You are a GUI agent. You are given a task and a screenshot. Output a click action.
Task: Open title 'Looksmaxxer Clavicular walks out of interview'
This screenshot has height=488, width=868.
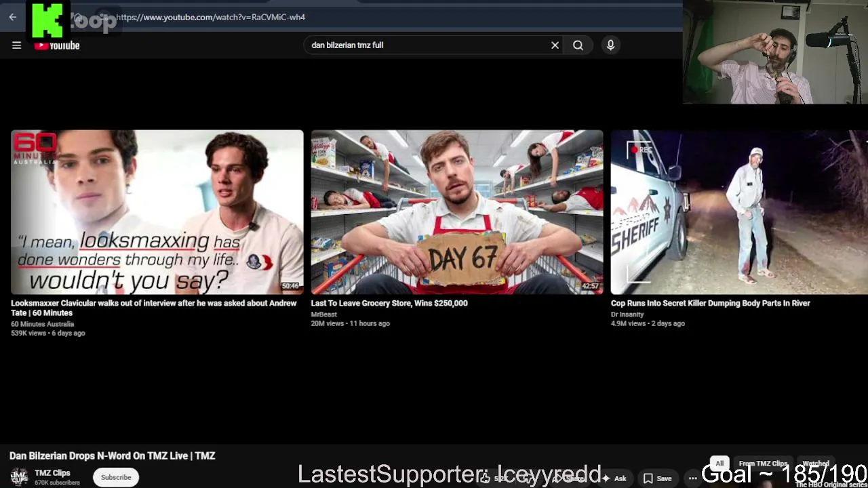click(x=154, y=308)
